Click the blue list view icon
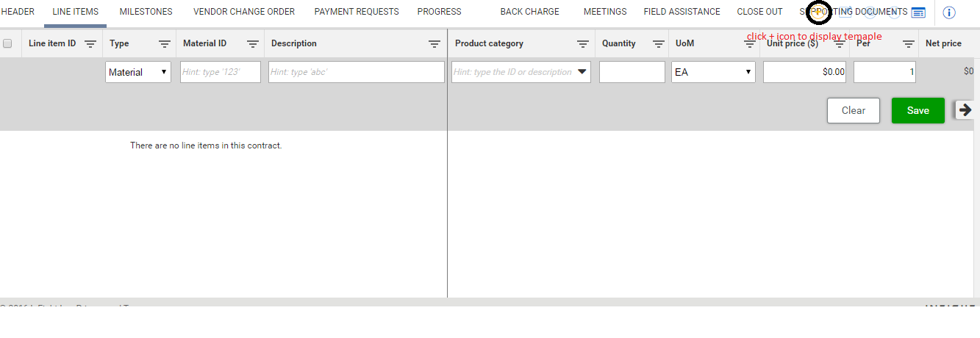The width and height of the screenshot is (980, 338). (918, 12)
